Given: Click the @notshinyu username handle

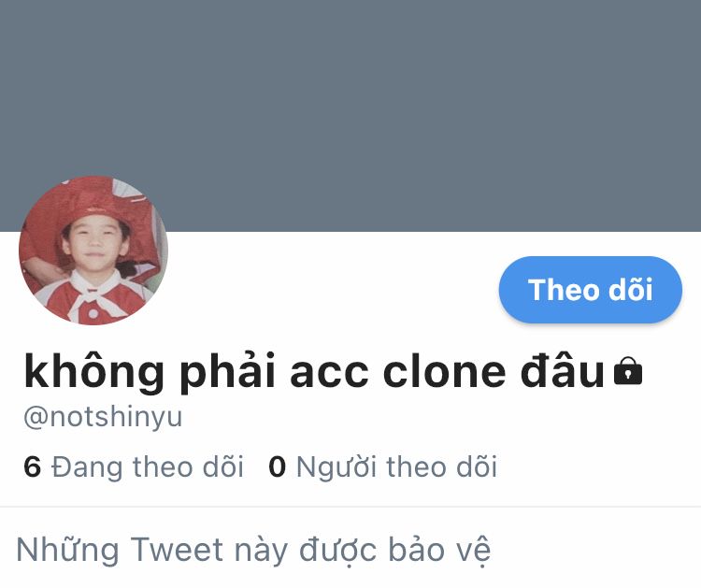Looking at the screenshot, I should point(103,417).
